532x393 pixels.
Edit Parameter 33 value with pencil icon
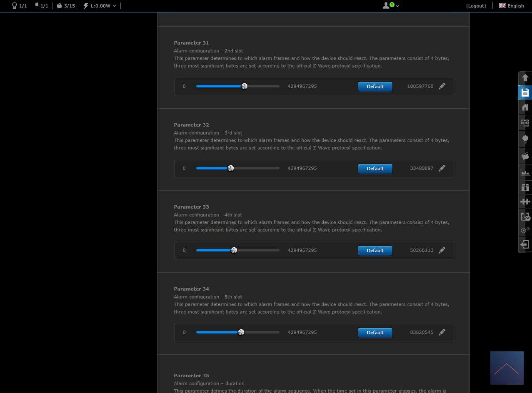coord(442,250)
